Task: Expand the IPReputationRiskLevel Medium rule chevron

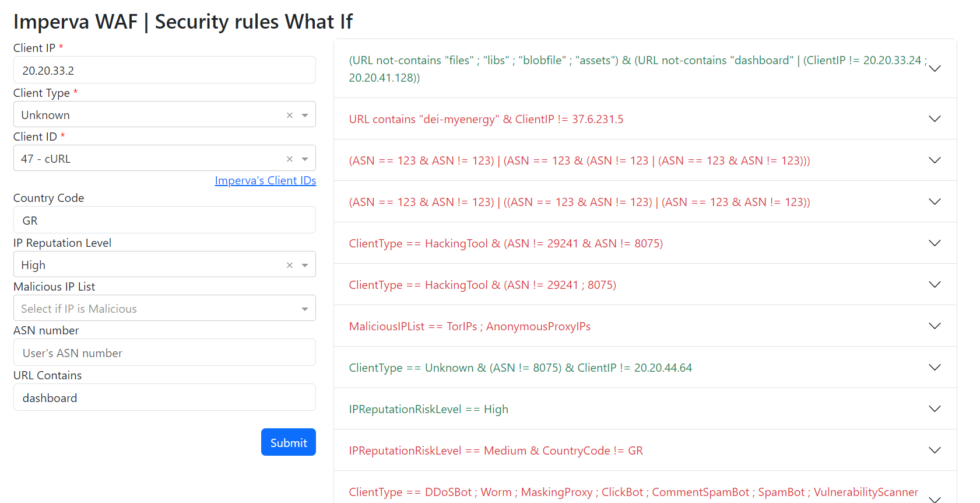Action: click(x=935, y=450)
